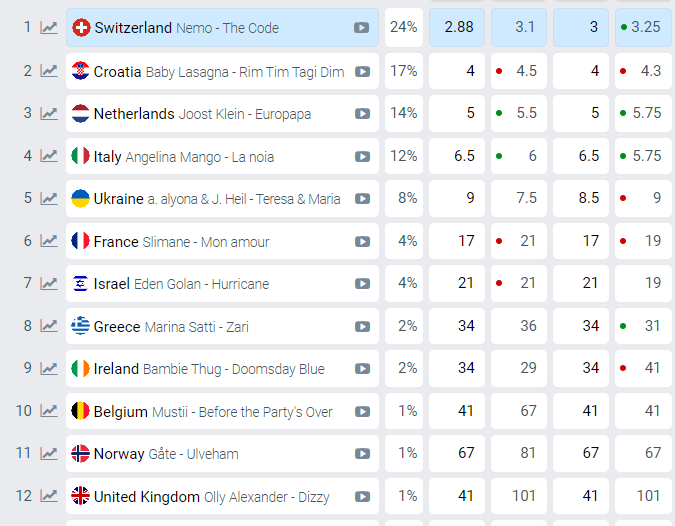
Task: Play the Europapa video for Netherlands
Action: pyautogui.click(x=362, y=114)
